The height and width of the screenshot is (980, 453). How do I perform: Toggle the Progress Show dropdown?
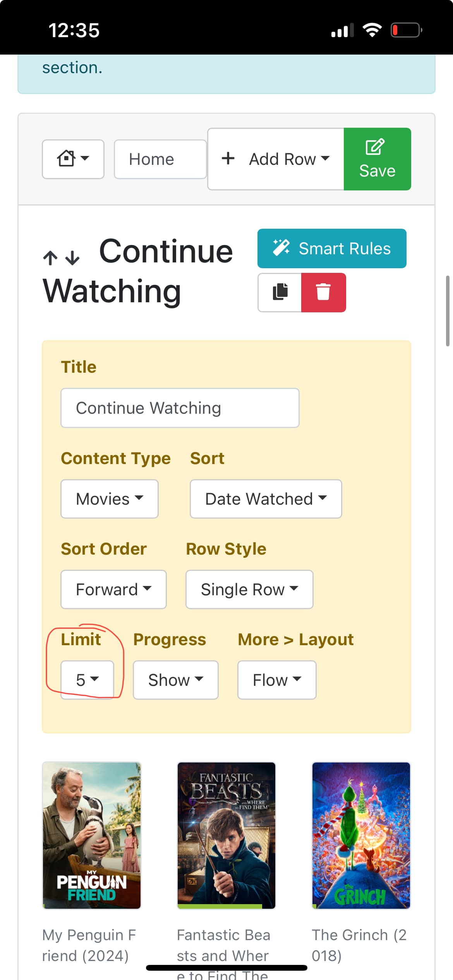[175, 680]
